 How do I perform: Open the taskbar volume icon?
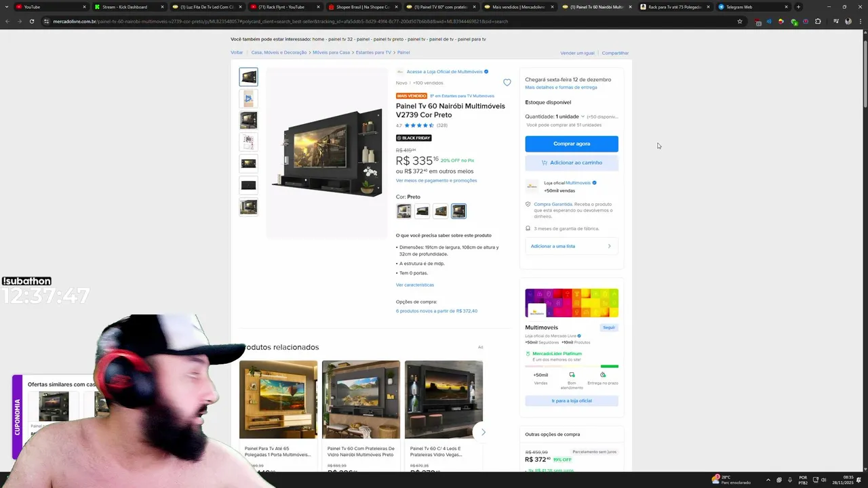(x=823, y=480)
